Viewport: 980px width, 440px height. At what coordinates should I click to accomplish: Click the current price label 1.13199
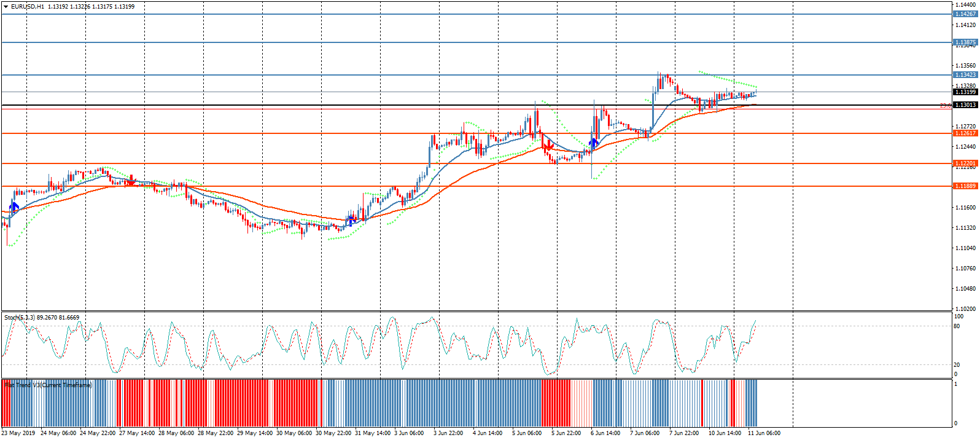tap(964, 92)
